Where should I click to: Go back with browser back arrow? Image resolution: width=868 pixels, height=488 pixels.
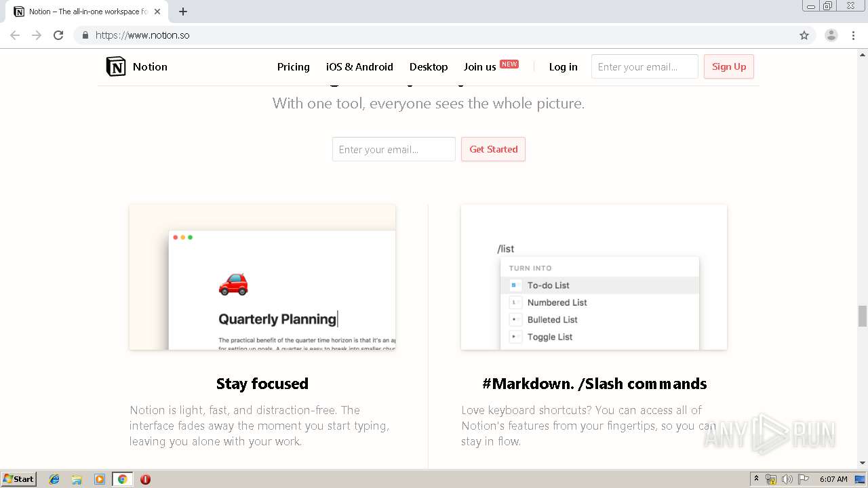pos(15,35)
